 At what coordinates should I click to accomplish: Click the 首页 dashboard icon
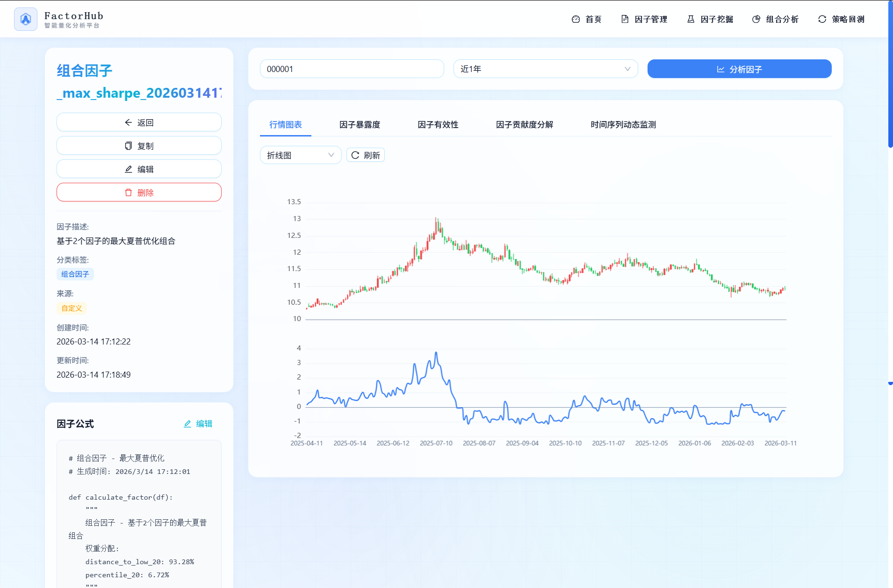point(576,19)
